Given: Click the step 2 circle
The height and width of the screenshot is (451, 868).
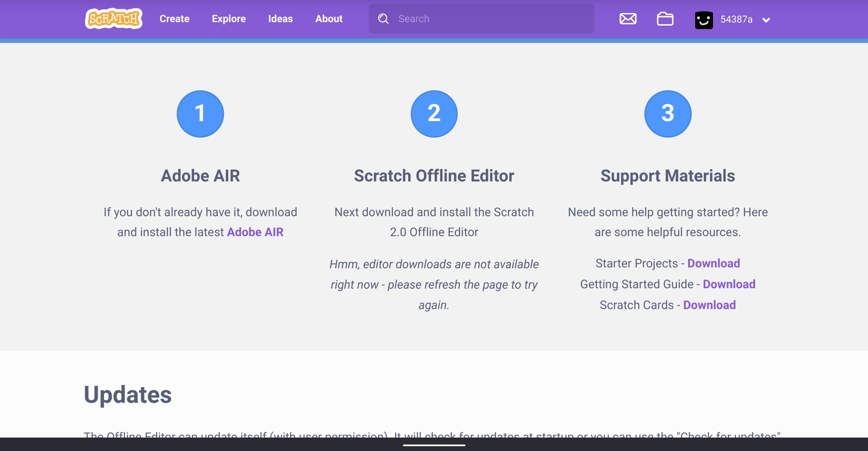Looking at the screenshot, I should point(434,114).
